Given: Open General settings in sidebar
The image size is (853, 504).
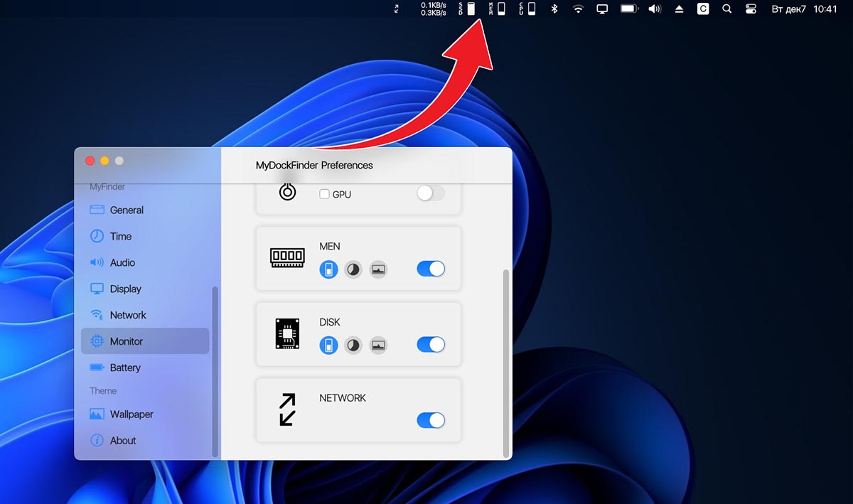Looking at the screenshot, I should 127,210.
